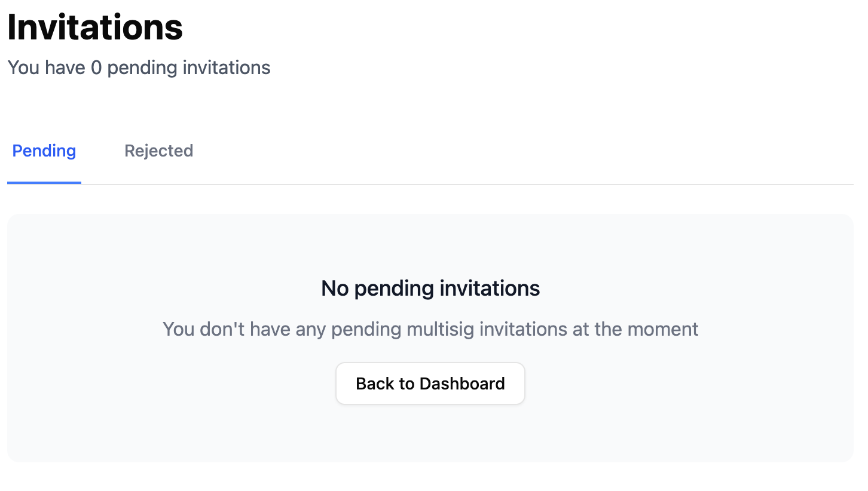
Task: Open the Pending invitations list
Action: pos(44,151)
